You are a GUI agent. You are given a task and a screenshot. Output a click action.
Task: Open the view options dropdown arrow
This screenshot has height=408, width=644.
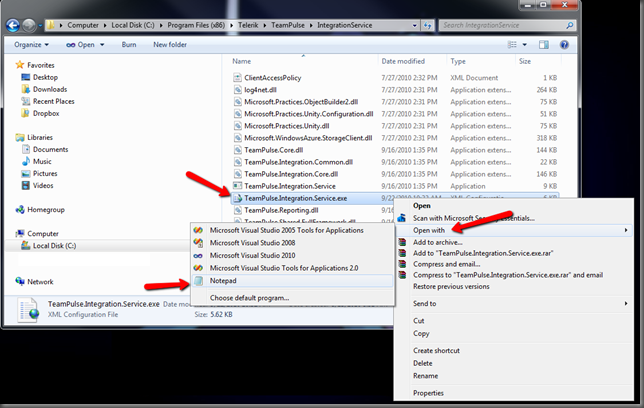coord(524,44)
